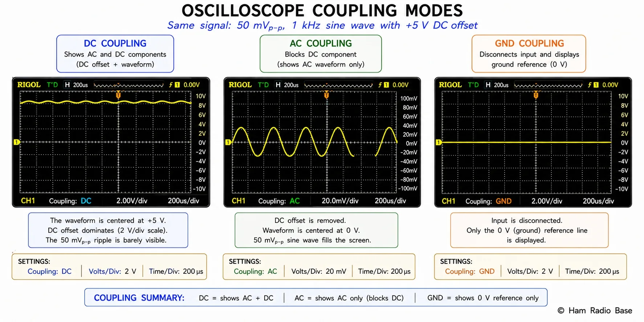Select the orange T trigger marker on AC scope
This screenshot has height=322, width=644.
[326, 95]
